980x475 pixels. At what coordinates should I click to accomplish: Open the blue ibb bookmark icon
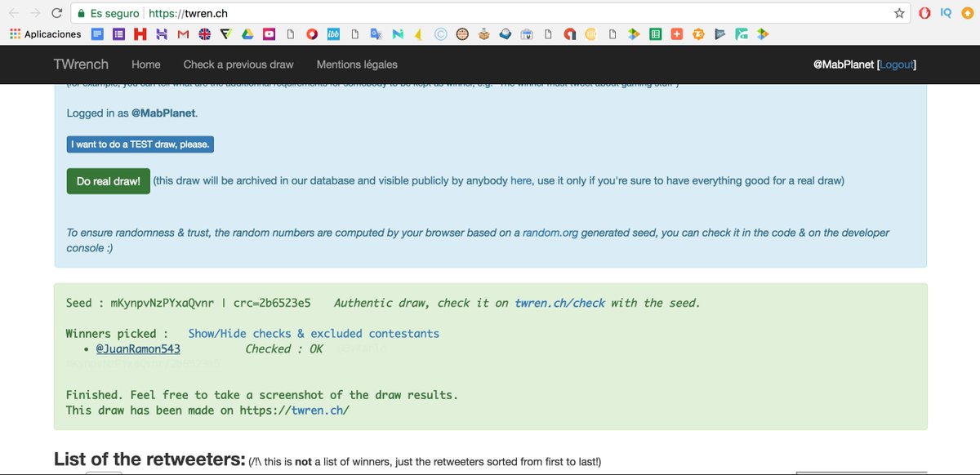333,34
